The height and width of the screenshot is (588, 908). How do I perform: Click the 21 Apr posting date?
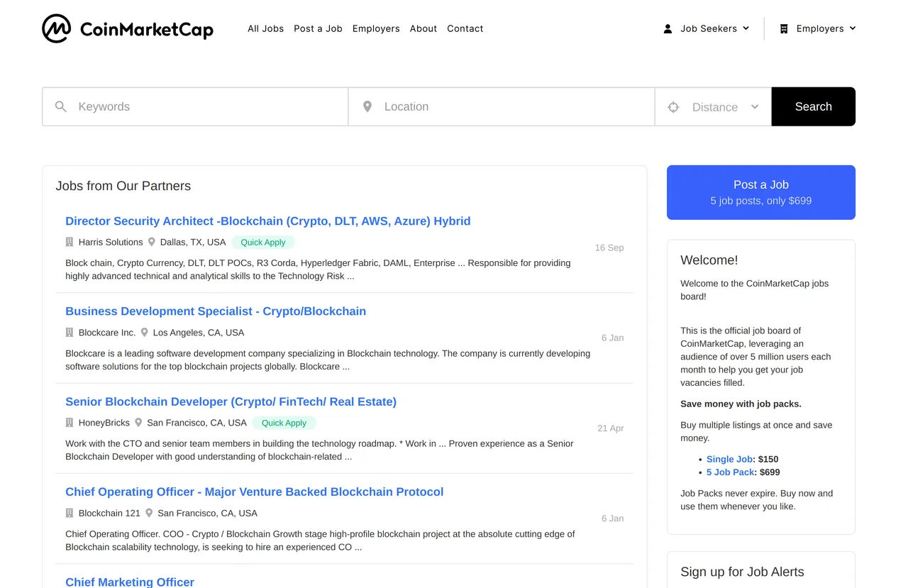(x=611, y=428)
